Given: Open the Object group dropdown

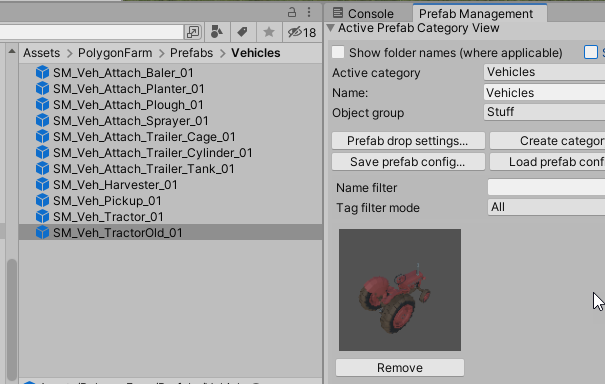Looking at the screenshot, I should coord(544,112).
